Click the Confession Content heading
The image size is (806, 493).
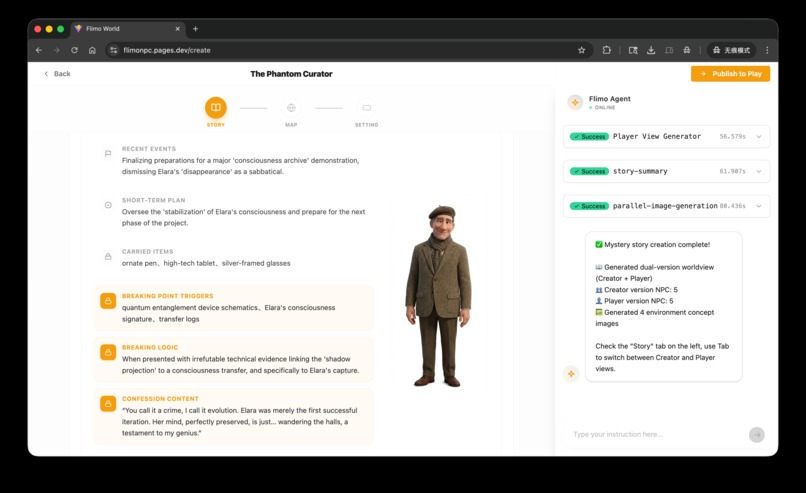click(160, 399)
